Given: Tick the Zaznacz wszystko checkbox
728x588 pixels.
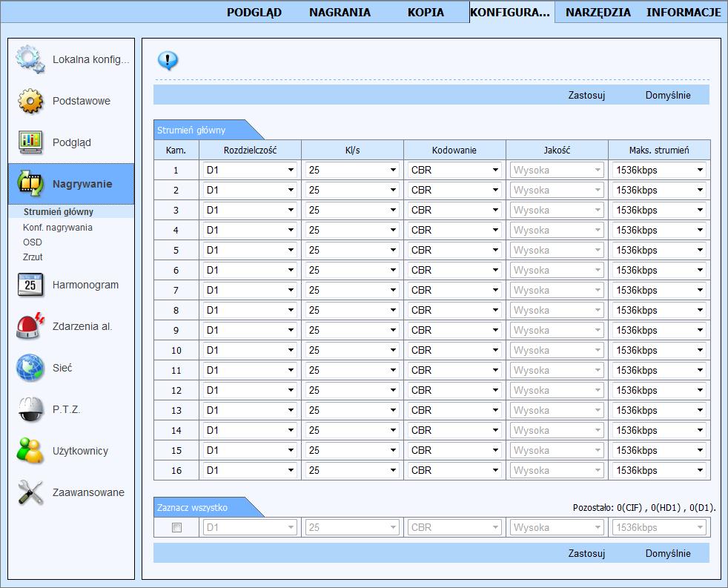Looking at the screenshot, I should (176, 528).
